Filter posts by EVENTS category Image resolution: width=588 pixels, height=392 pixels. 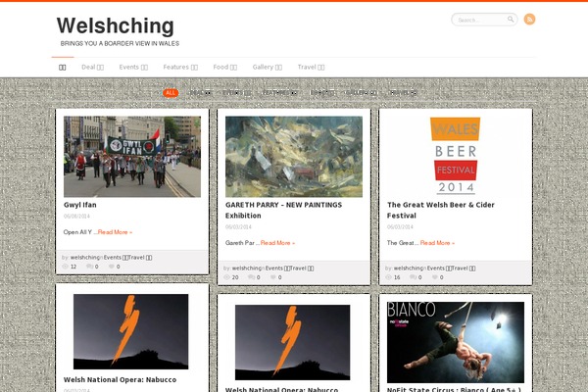[237, 93]
